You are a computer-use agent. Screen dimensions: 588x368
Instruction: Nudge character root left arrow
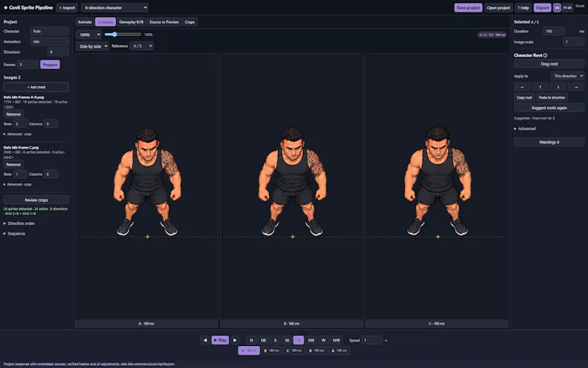[x=522, y=87]
